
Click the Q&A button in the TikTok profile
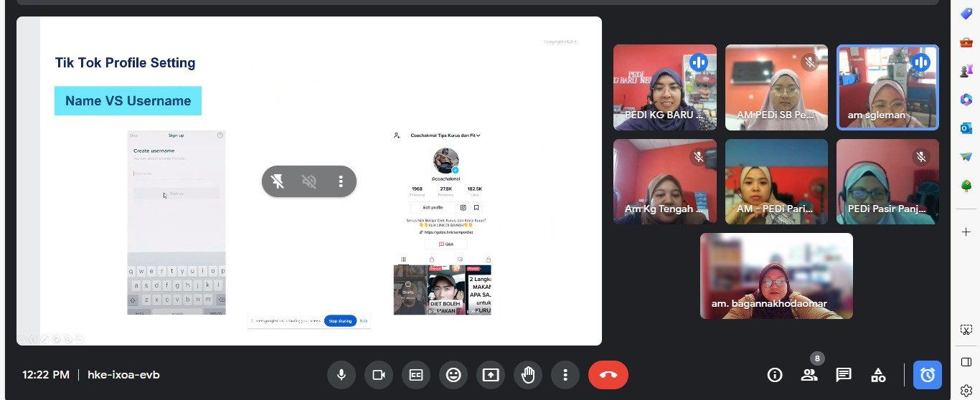pos(446,244)
